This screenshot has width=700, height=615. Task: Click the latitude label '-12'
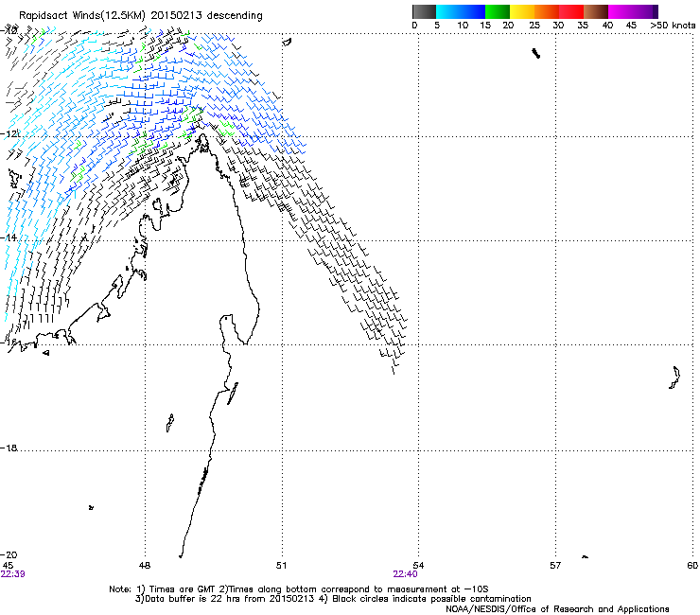point(9,133)
